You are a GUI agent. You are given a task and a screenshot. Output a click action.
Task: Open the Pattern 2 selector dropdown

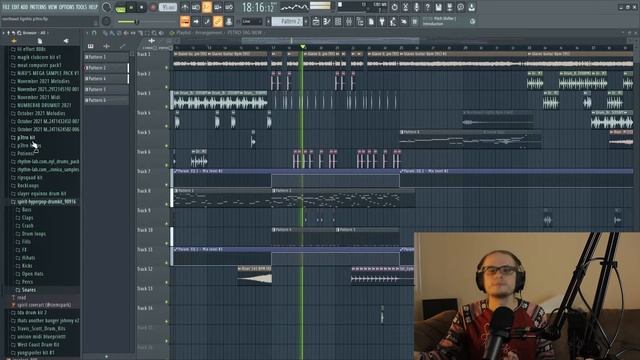[x=287, y=21]
